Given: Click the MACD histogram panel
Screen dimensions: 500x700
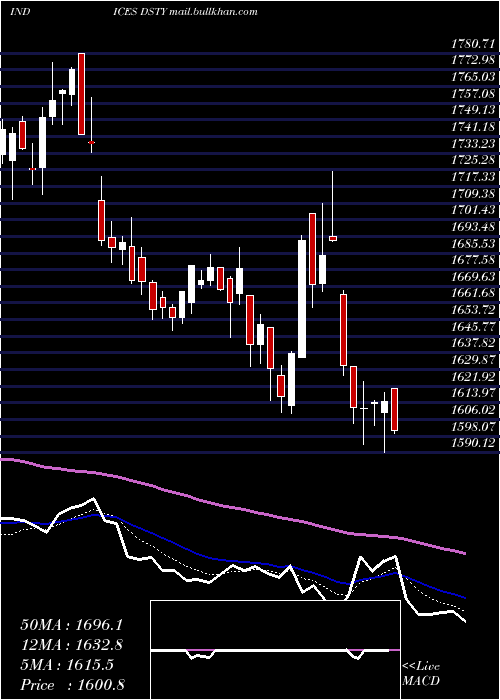Looking at the screenshot, I should coord(275,650).
